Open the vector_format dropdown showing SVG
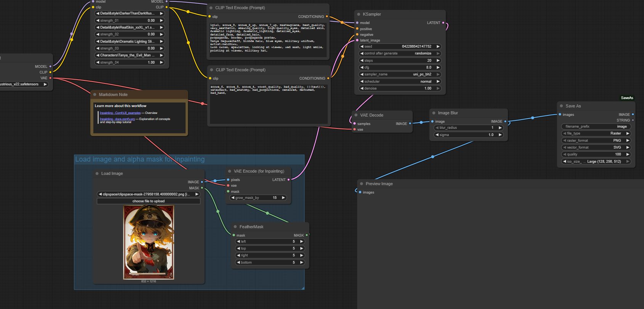The height and width of the screenshot is (309, 644). (x=596, y=147)
